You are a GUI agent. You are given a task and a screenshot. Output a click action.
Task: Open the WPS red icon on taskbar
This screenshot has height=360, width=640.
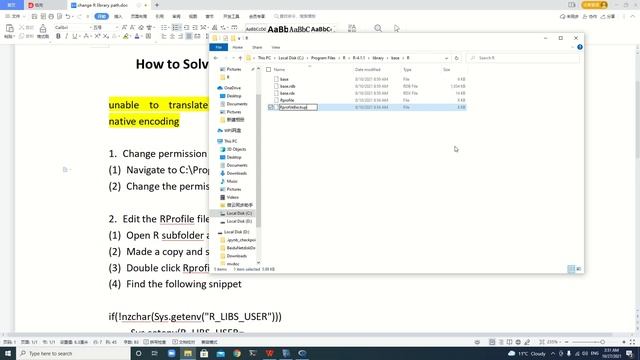coord(269,353)
